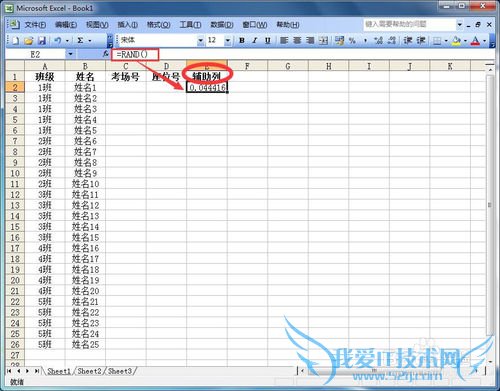Select column K header
This screenshot has width=500, height=391.
point(450,66)
